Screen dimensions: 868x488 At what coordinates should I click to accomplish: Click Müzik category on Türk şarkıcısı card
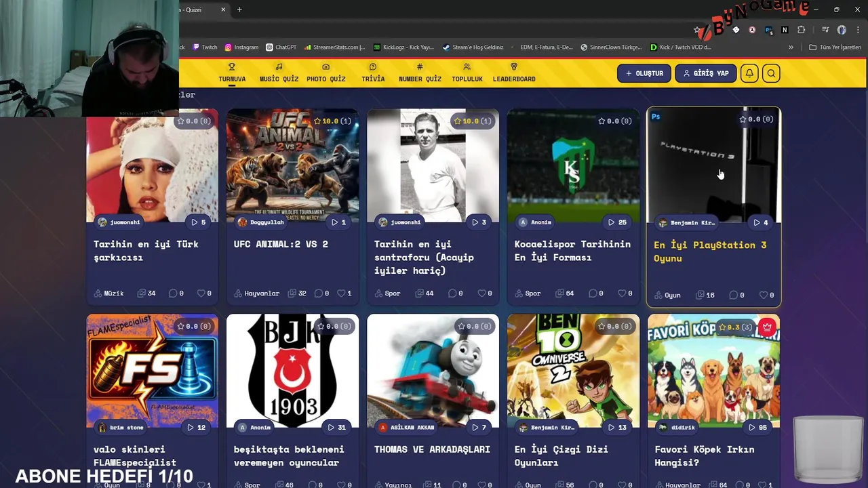pos(108,293)
